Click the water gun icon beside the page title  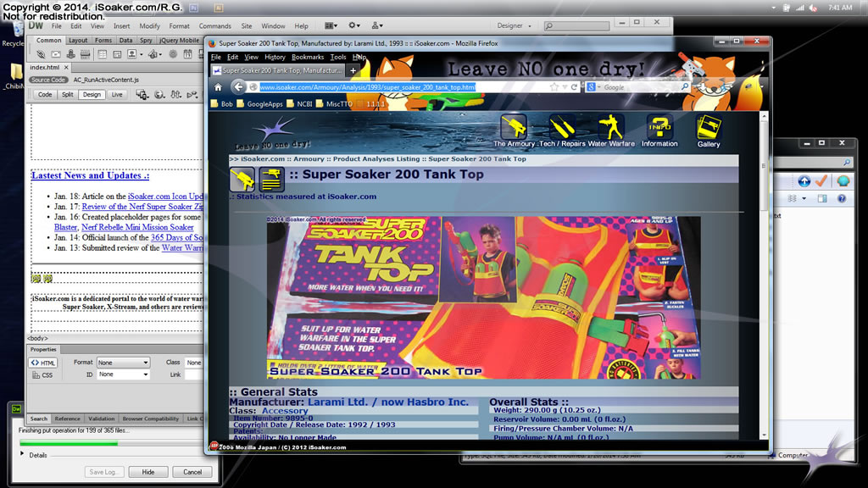pyautogui.click(x=242, y=180)
